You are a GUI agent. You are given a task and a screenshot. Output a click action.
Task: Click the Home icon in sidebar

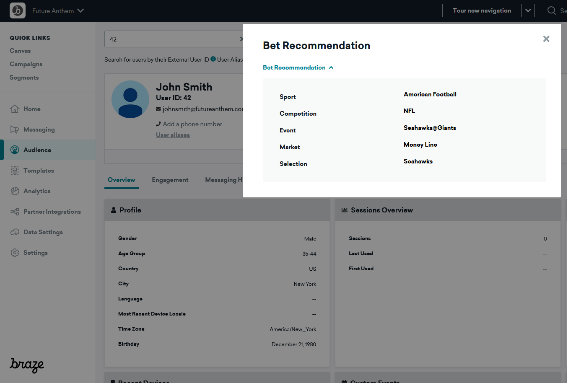14,109
